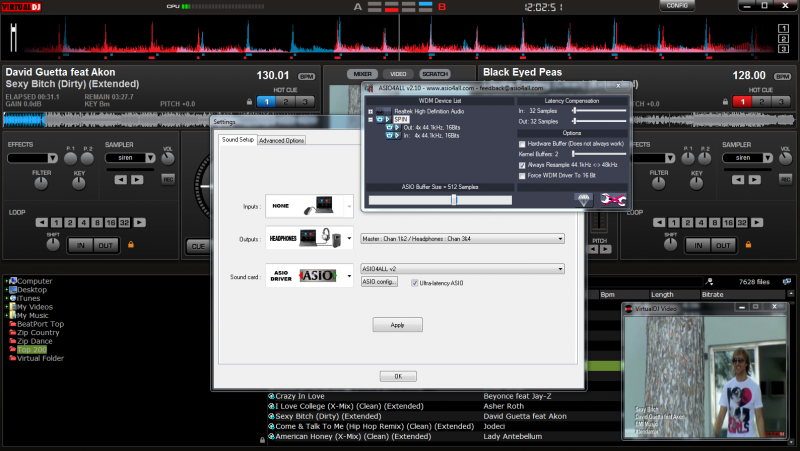Click left deck loop double arrow
The image size is (800, 451).
pos(139,222)
